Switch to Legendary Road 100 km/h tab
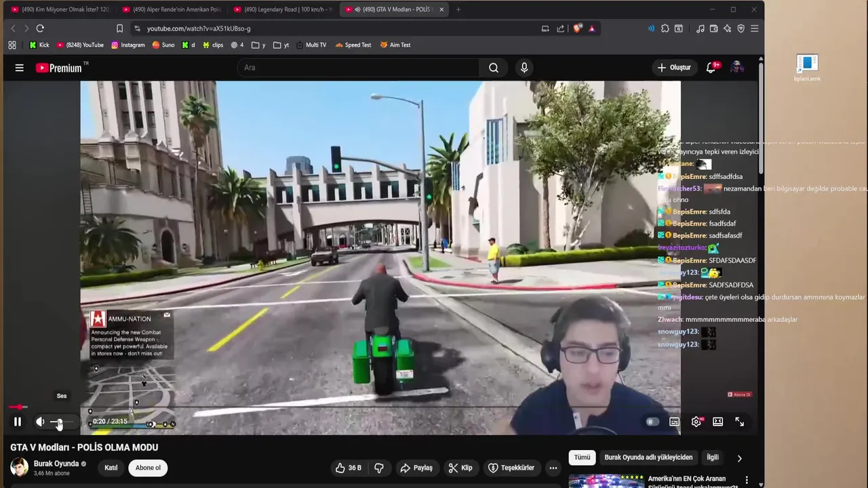 (282, 9)
